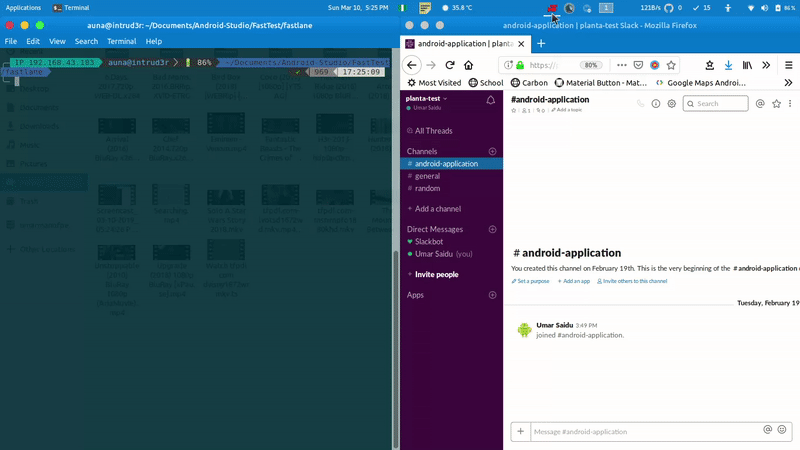Switch to random channel

427,188
